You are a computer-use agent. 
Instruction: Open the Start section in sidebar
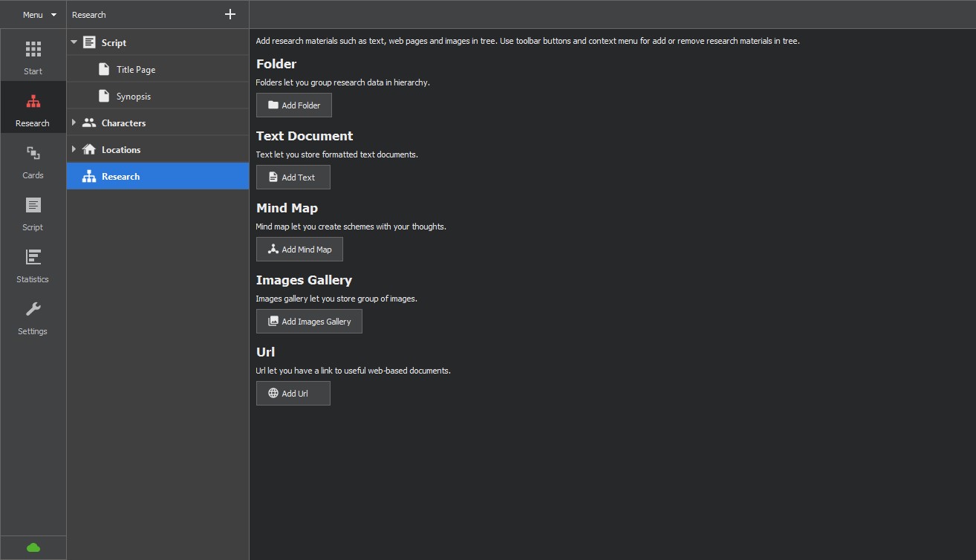(33, 56)
